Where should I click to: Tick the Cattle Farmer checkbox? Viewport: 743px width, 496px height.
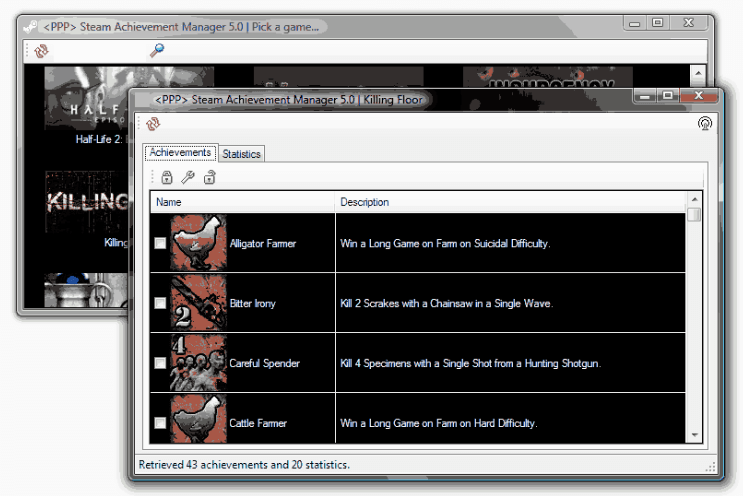(160, 423)
